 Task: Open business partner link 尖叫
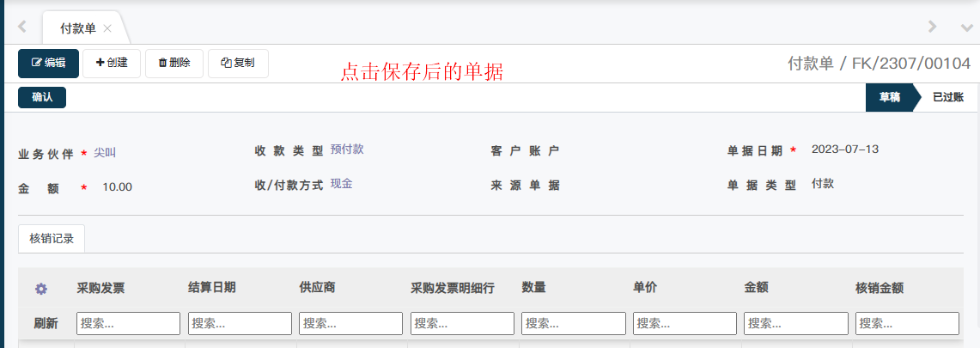(x=105, y=153)
